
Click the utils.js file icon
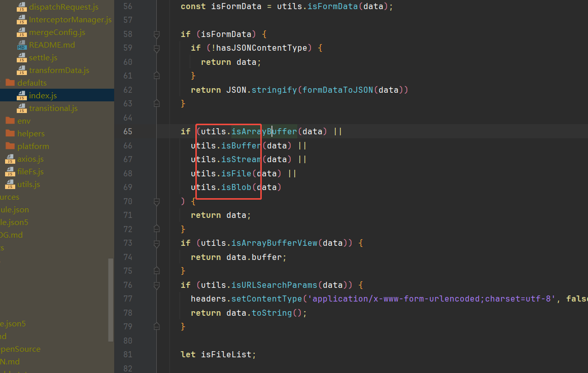[x=10, y=184]
